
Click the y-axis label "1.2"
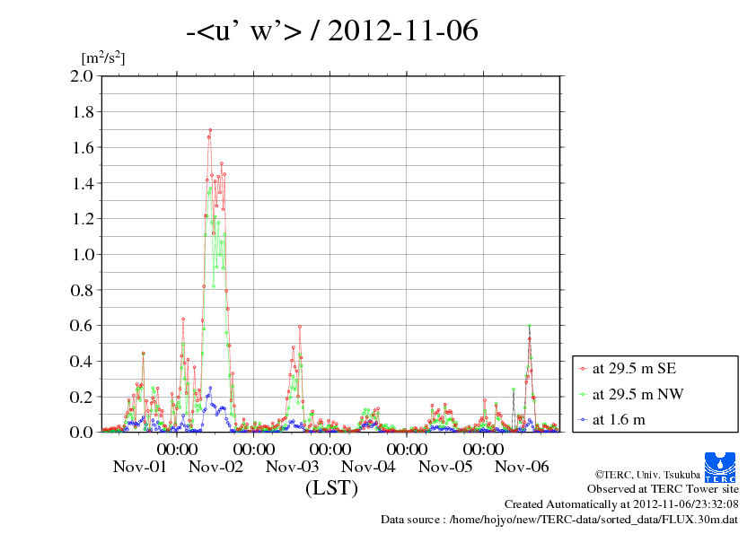click(83, 219)
